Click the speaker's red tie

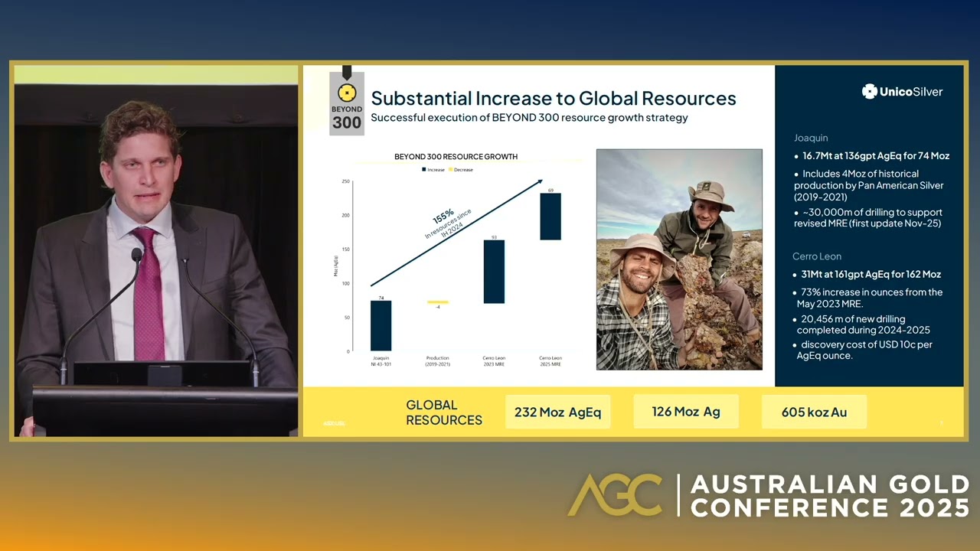(x=149, y=294)
